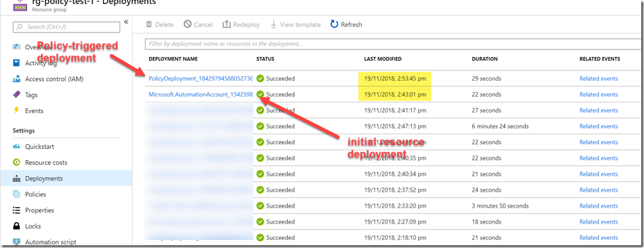
Task: Open Related events for the 2:18:10 pm deployment
Action: click(598, 237)
